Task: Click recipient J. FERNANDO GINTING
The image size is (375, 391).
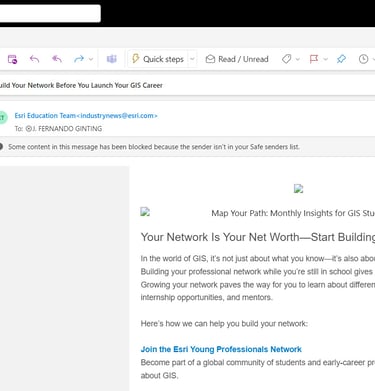Action: tap(64, 129)
